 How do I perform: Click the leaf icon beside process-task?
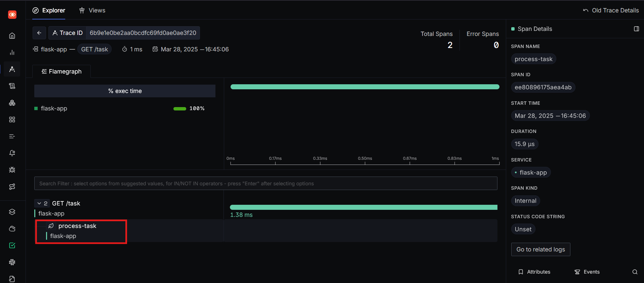pyautogui.click(x=51, y=226)
